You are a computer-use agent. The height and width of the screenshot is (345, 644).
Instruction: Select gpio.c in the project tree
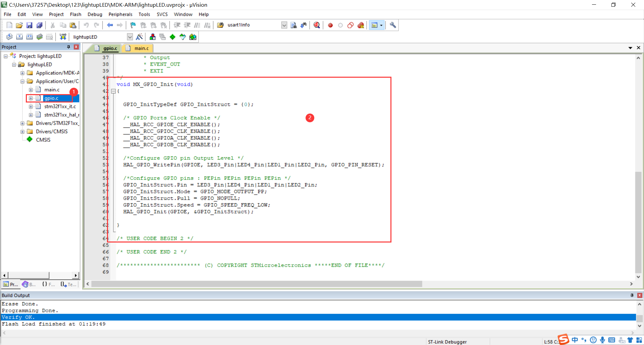click(51, 98)
